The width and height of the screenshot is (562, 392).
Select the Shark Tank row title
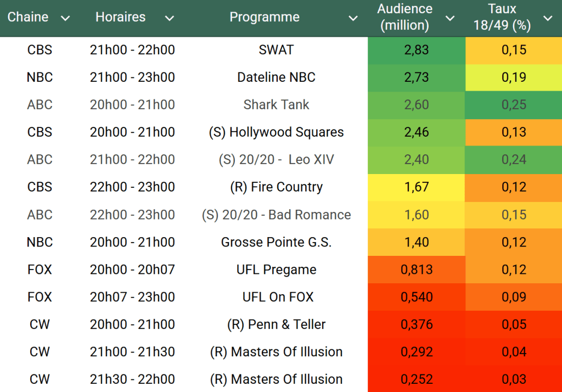tap(276, 105)
